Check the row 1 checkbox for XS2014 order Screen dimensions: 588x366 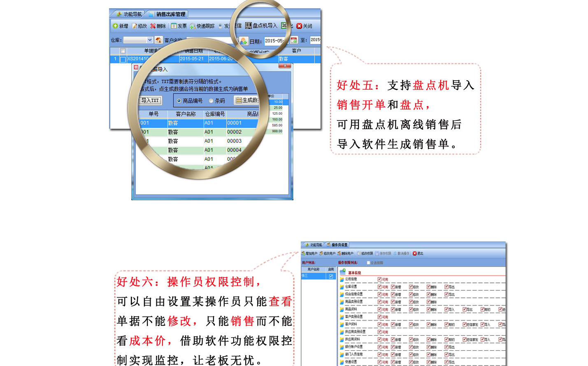123,59
